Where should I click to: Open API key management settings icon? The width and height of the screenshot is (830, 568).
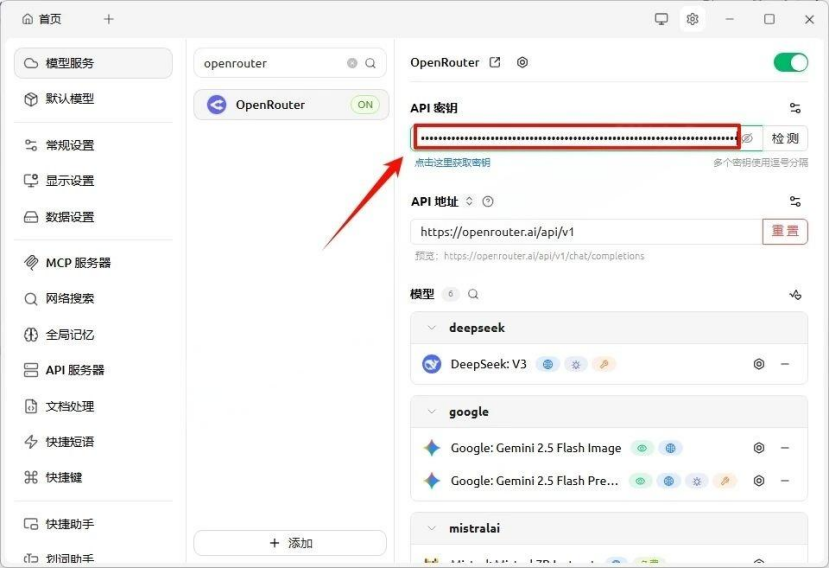point(795,108)
